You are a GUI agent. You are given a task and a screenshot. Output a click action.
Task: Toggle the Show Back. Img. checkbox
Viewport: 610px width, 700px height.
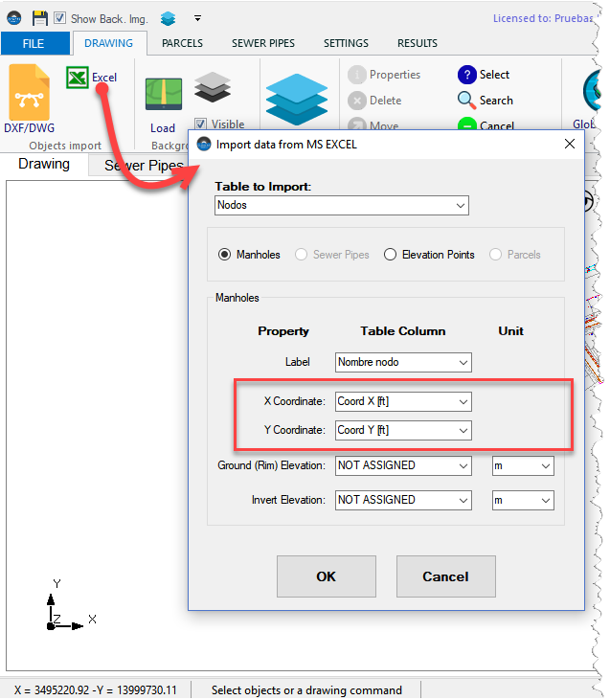tap(59, 18)
